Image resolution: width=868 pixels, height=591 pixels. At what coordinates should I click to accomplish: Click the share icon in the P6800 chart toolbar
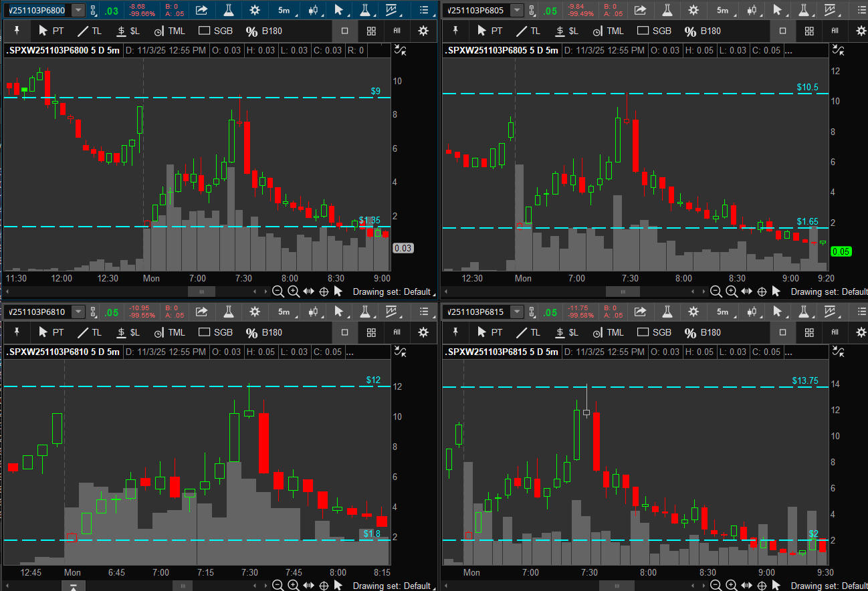201,10
